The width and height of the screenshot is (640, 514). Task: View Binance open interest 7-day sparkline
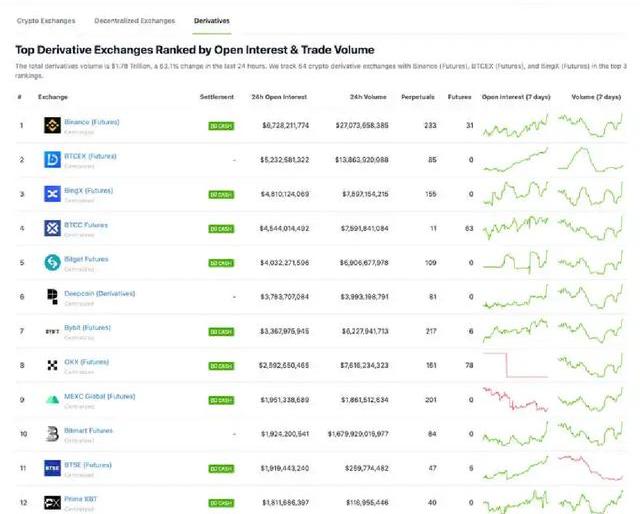(x=516, y=126)
